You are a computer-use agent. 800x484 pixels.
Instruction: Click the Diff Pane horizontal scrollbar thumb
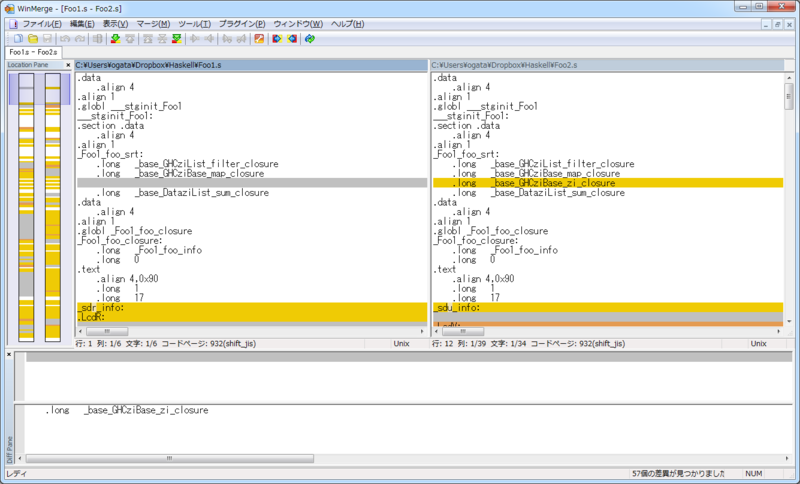pyautogui.click(x=170, y=458)
